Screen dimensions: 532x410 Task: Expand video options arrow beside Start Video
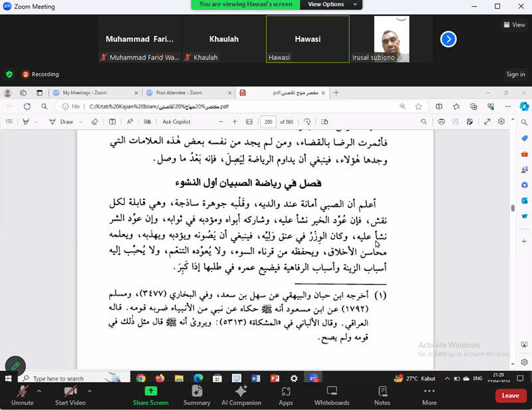(x=90, y=391)
